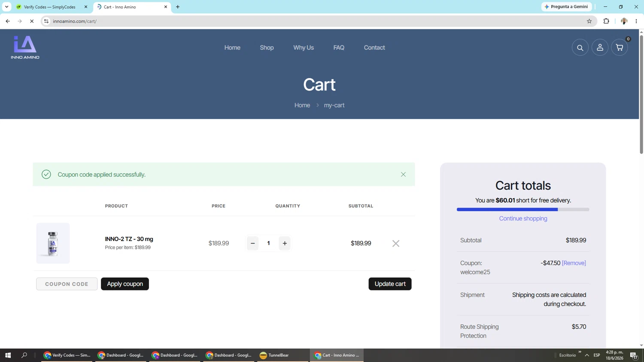Open Windows taskbar search
Screen dimensions: 644x362
[x=24, y=355]
